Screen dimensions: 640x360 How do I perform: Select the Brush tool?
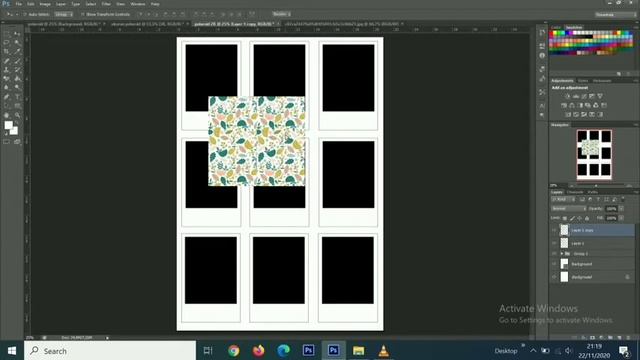tap(17, 61)
